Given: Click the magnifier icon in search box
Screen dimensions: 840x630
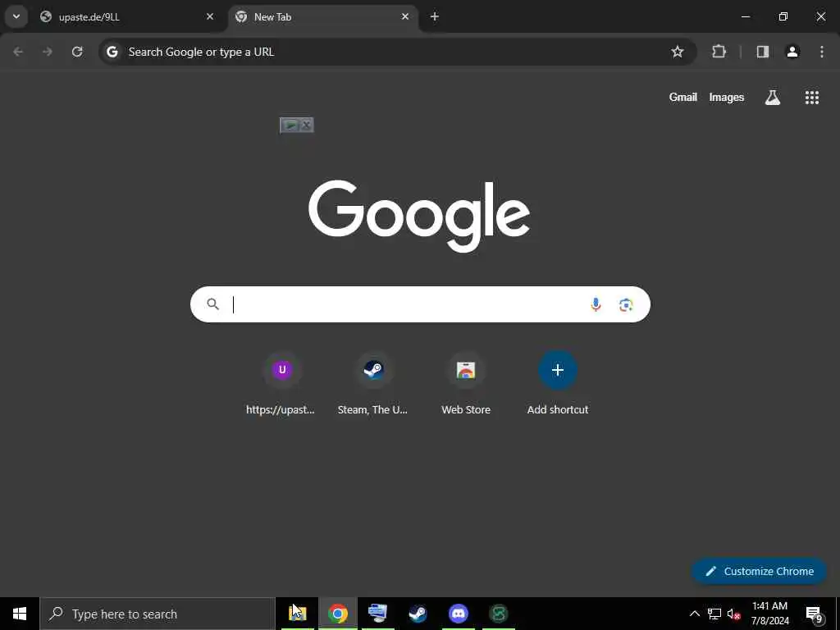Looking at the screenshot, I should pos(212,304).
